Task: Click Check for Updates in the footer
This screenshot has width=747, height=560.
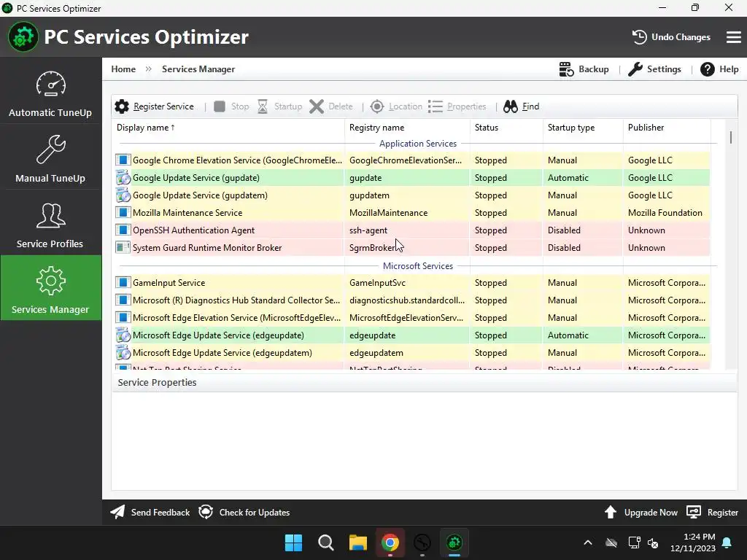Action: (x=244, y=513)
